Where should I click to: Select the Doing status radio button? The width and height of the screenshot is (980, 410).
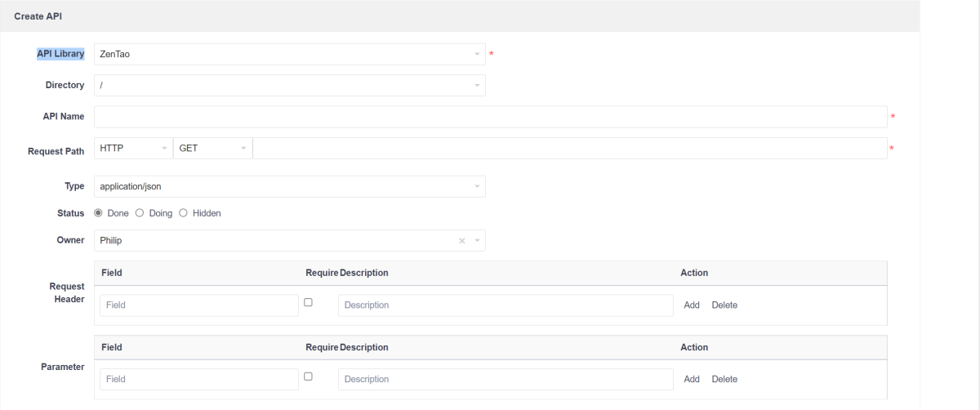[140, 213]
